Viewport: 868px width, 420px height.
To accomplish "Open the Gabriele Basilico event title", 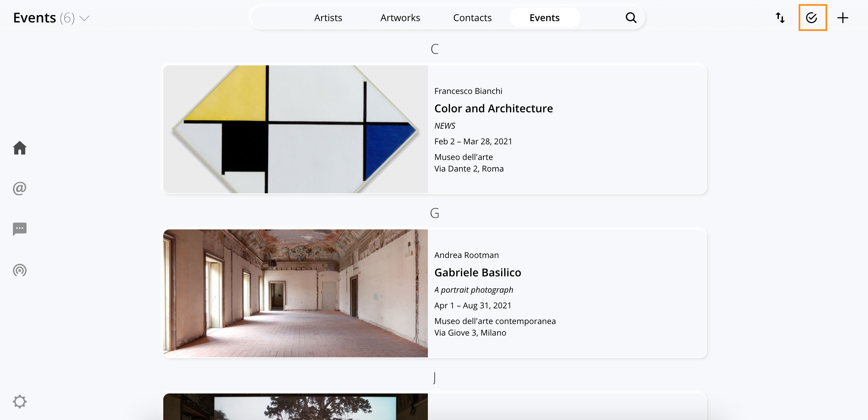I will (x=478, y=272).
